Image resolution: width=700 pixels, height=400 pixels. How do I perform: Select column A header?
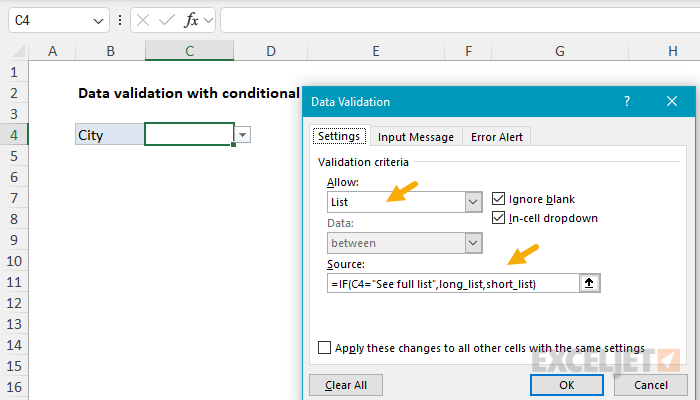[52, 51]
